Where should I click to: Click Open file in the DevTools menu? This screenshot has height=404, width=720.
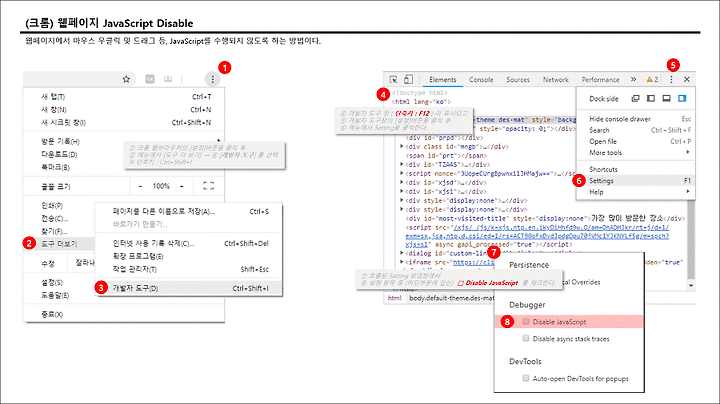click(x=636, y=141)
